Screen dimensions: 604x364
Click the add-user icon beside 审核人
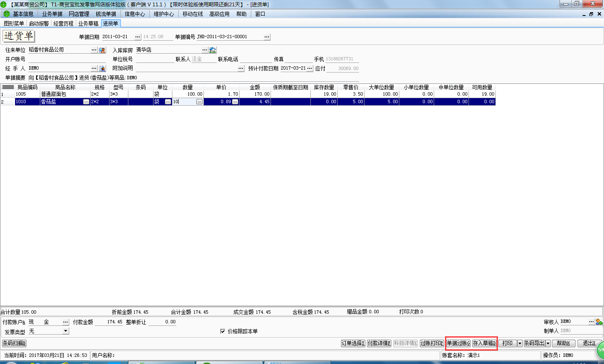point(599,322)
